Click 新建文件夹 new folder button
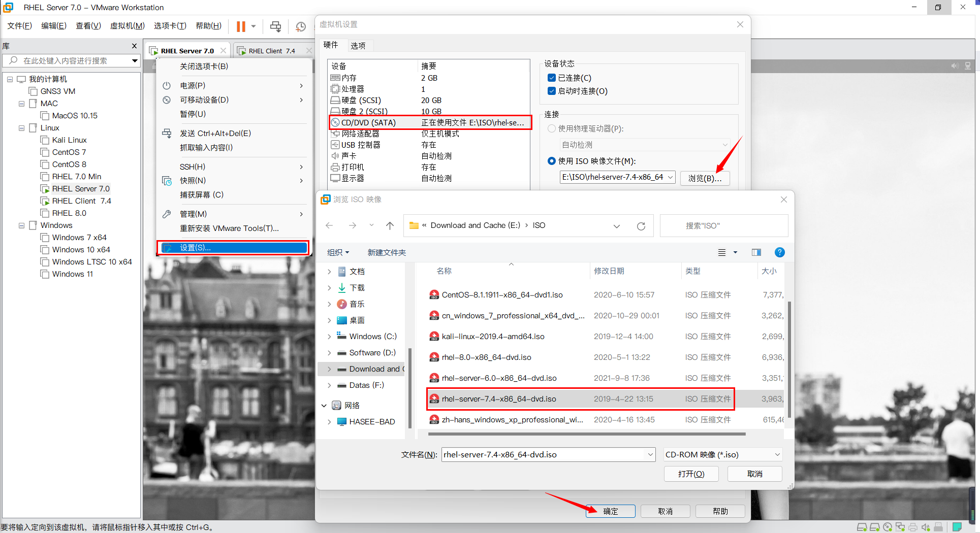The height and width of the screenshot is (533, 980). click(x=387, y=252)
